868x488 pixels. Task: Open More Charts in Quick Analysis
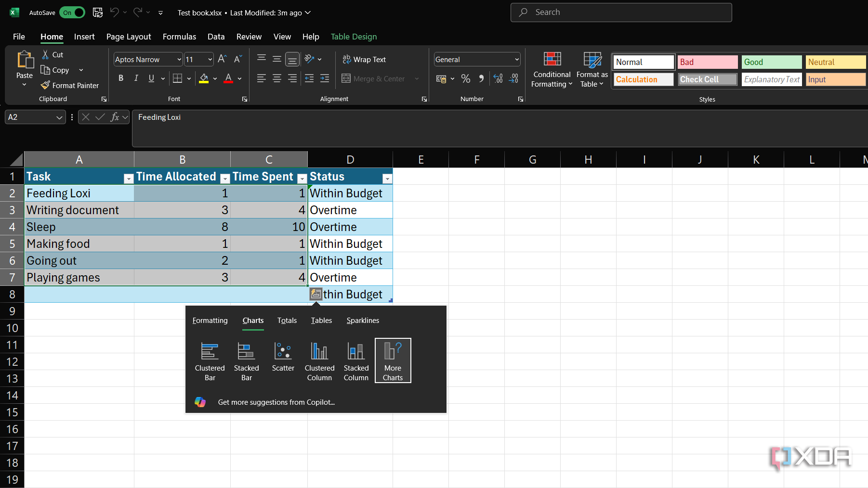[393, 360]
